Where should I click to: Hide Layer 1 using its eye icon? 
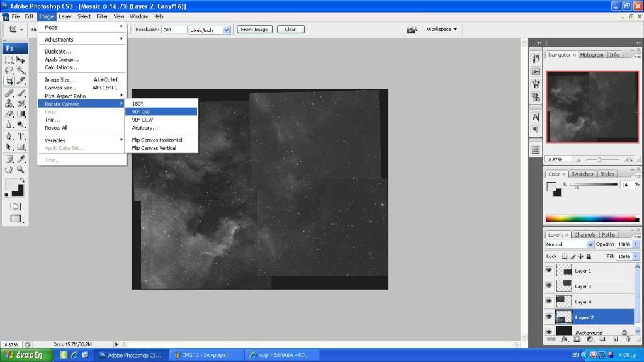click(x=549, y=270)
